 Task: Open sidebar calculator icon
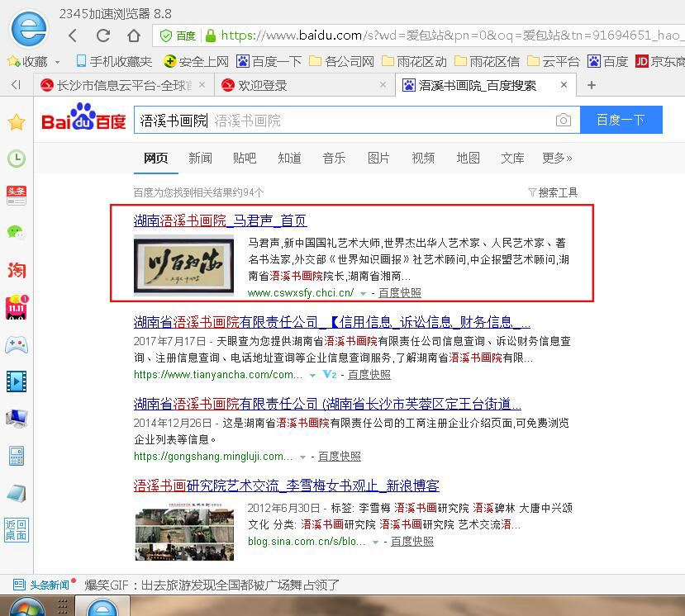(17, 456)
